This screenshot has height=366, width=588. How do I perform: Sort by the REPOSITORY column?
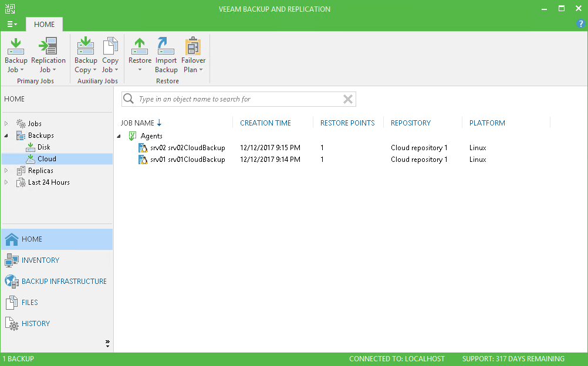tap(411, 123)
